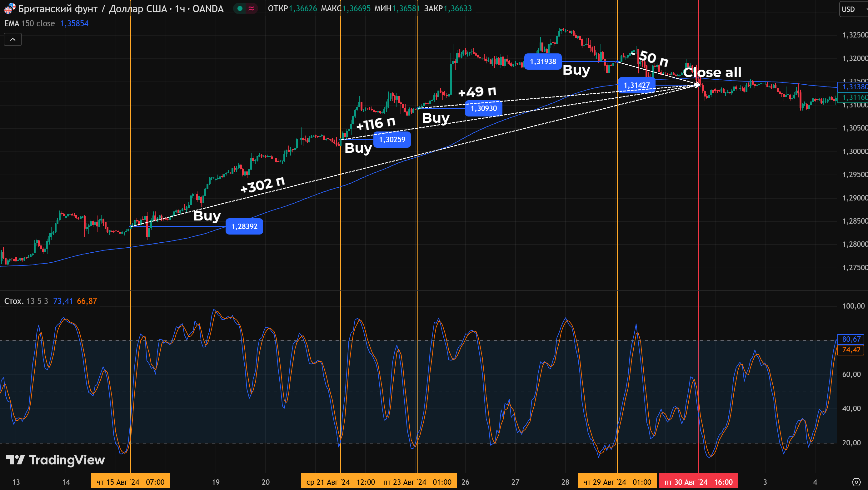
Task: Click the pink approximate-data indicator icon
Action: click(251, 8)
